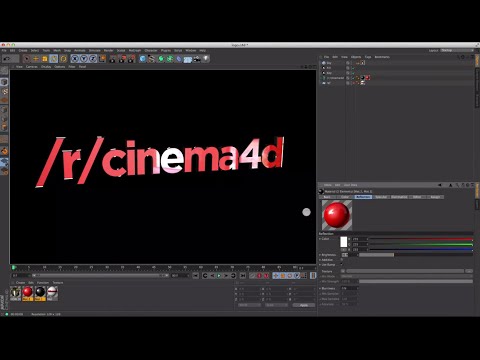Viewport: 480px width, 360px height.
Task: Toggle X axis lock
Action: (x=75, y=59)
